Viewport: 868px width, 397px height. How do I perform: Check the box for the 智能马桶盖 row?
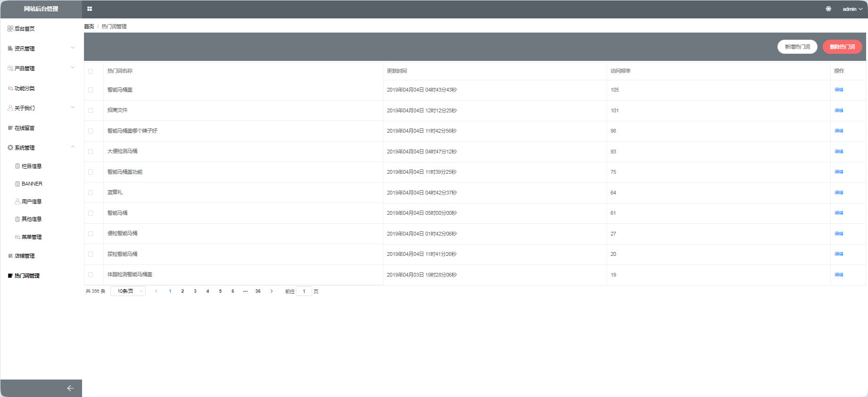click(x=91, y=90)
